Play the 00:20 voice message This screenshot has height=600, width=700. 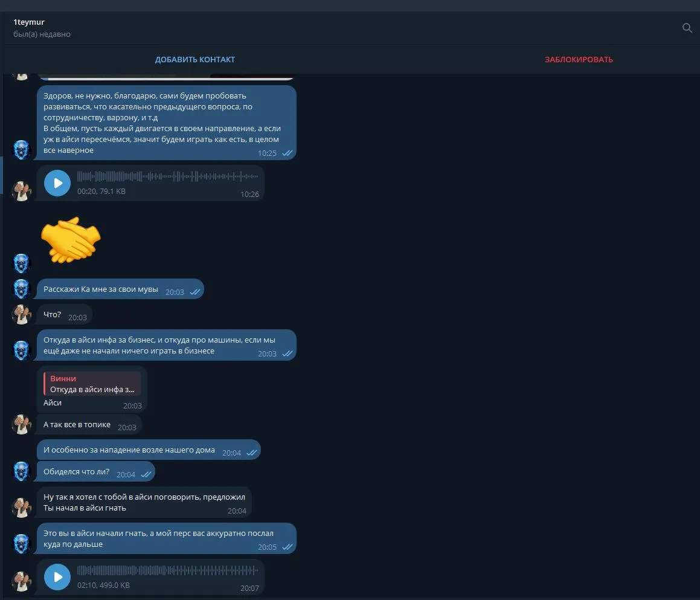[57, 182]
